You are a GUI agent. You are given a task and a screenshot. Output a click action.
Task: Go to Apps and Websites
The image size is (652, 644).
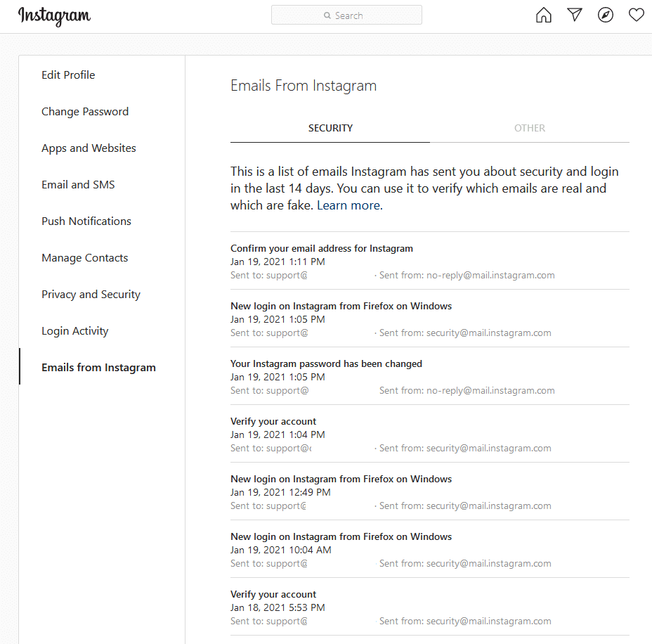(x=89, y=148)
